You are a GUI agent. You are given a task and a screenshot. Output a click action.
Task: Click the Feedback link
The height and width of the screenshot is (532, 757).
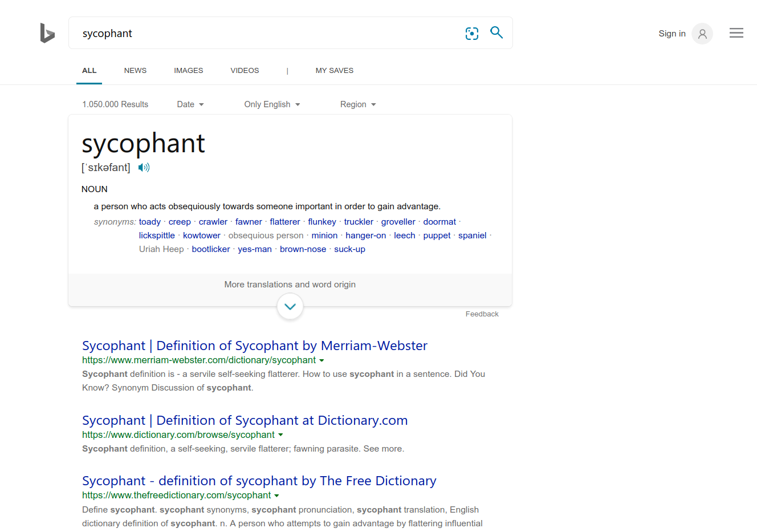click(x=482, y=314)
